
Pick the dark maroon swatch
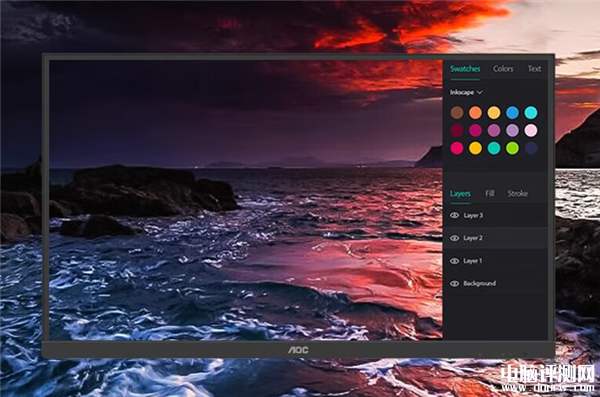coord(457,131)
